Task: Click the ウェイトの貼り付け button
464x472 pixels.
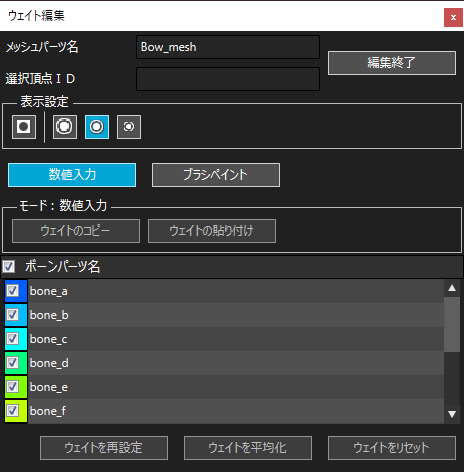Action: 212,231
